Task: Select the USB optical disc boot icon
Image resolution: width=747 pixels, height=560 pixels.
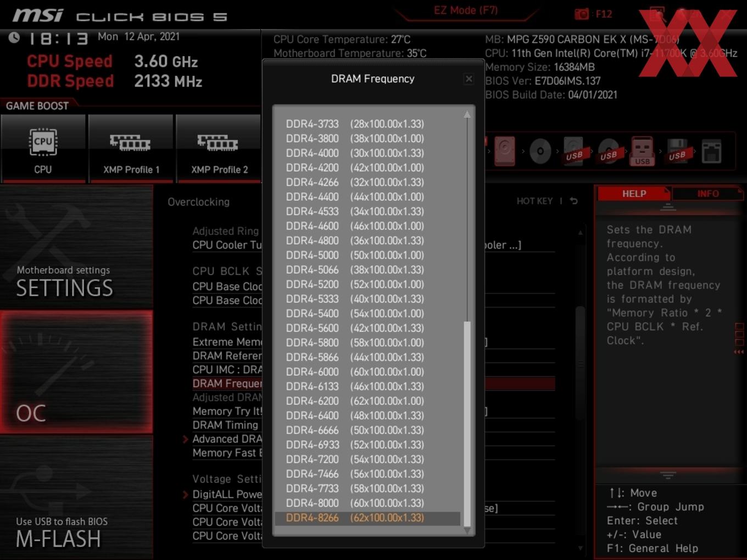Action: pos(608,152)
